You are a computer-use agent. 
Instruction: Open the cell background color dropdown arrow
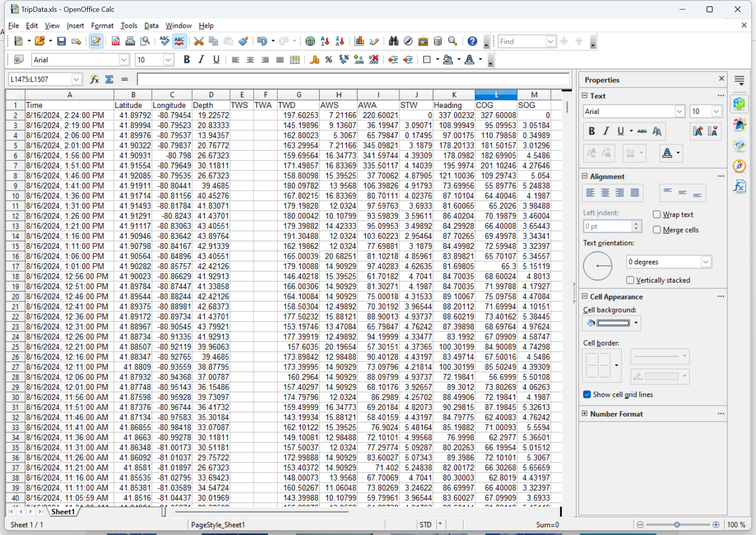click(636, 323)
